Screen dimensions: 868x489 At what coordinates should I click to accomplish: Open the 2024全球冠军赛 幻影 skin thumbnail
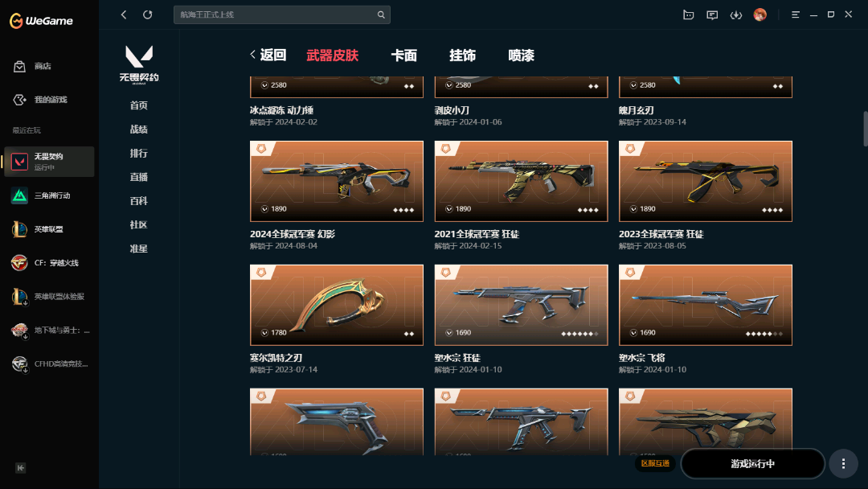pos(337,181)
